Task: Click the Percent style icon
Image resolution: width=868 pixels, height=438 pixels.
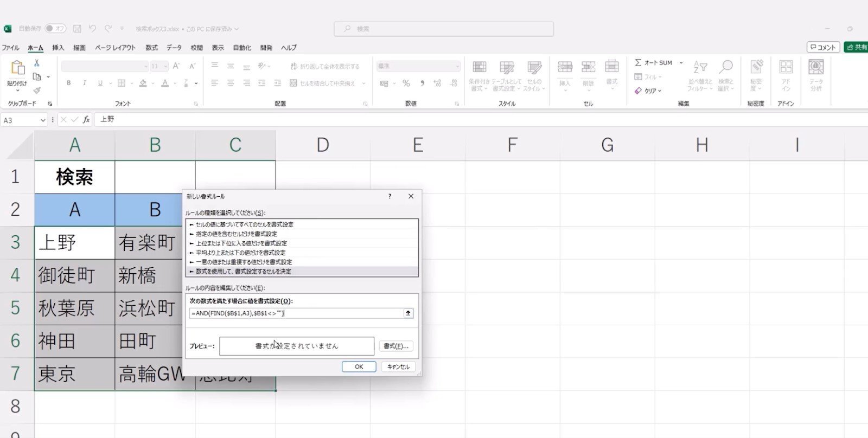Action: [x=406, y=83]
